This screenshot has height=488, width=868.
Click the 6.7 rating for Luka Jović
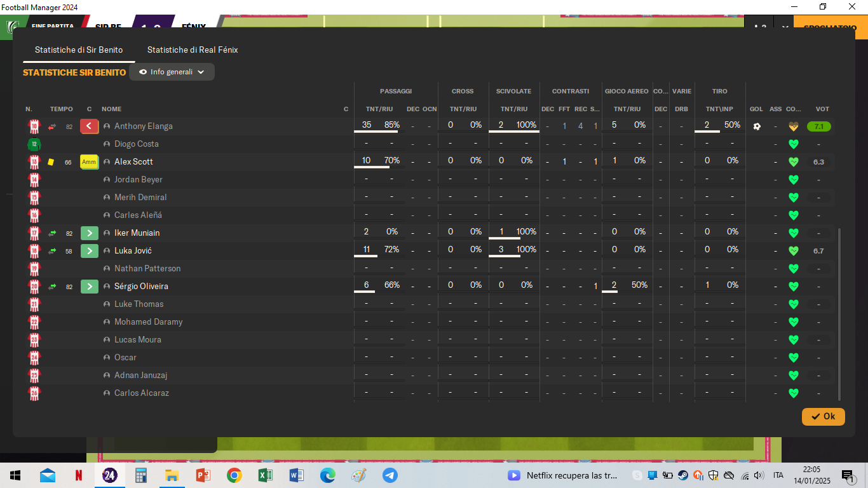pyautogui.click(x=818, y=251)
